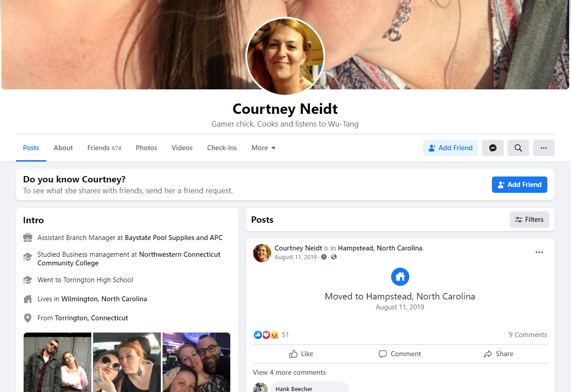Click the blue Add Friend button in banner

tap(520, 185)
